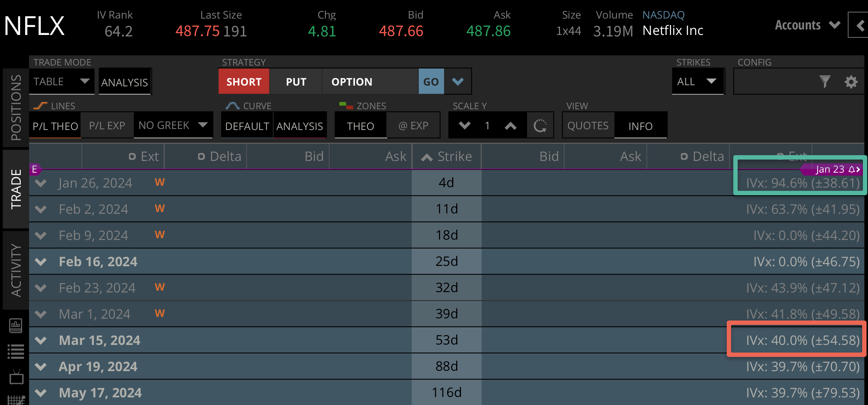868x405 pixels.
Task: Switch to the POSITIONS tab
Action: coord(15,106)
